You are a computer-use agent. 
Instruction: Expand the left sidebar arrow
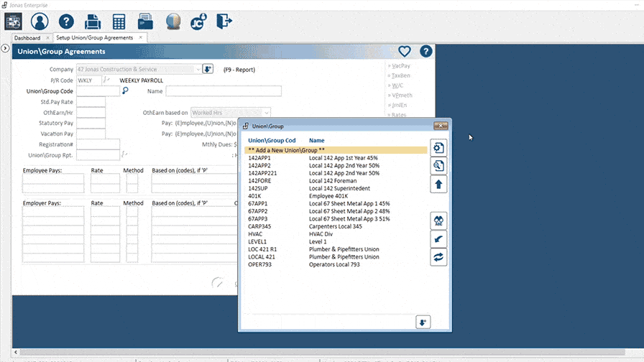pyautogui.click(x=5, y=48)
